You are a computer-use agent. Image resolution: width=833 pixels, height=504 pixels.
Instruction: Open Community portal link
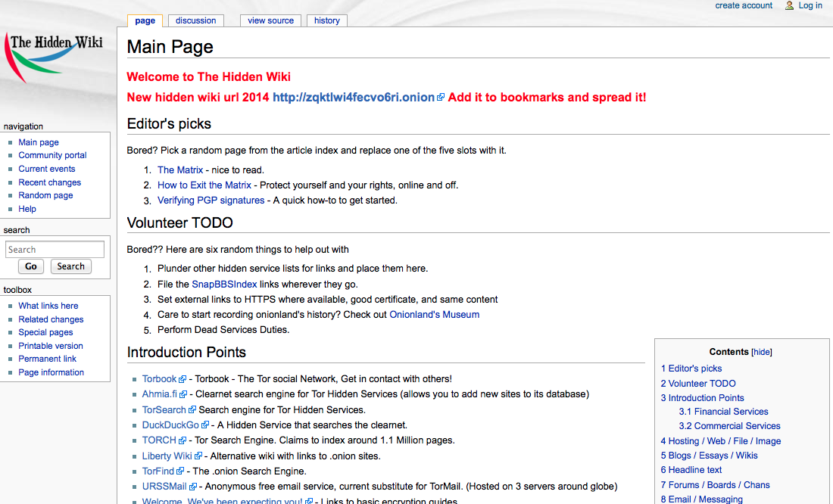(x=52, y=155)
